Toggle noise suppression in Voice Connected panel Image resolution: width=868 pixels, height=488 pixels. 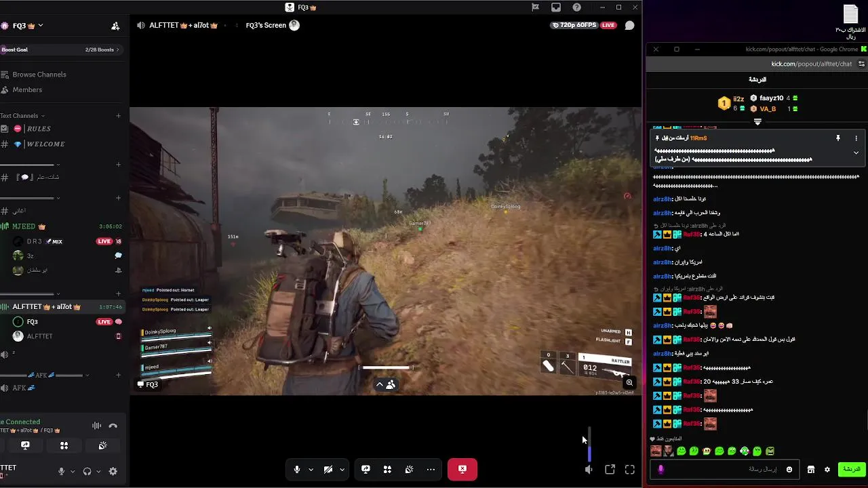pos(96,426)
